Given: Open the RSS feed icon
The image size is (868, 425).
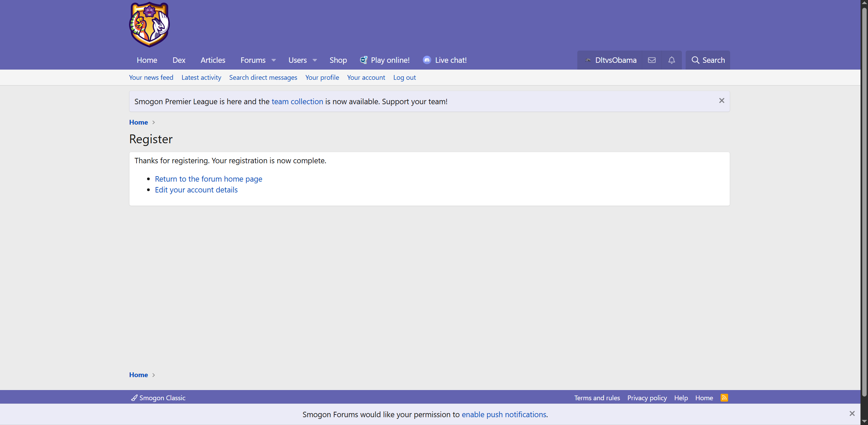Looking at the screenshot, I should tap(724, 398).
